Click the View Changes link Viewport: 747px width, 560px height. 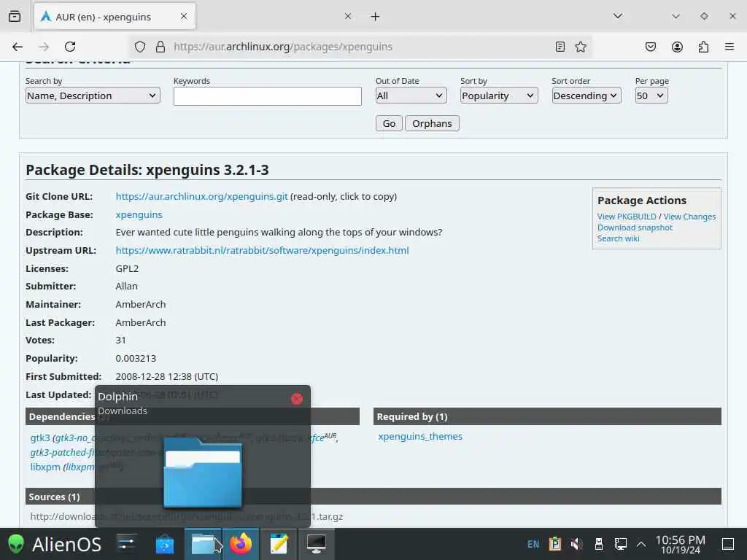click(x=689, y=217)
